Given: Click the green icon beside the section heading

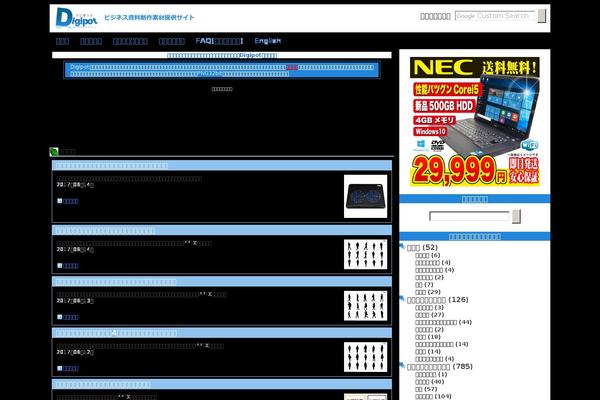Looking at the screenshot, I should 54,152.
